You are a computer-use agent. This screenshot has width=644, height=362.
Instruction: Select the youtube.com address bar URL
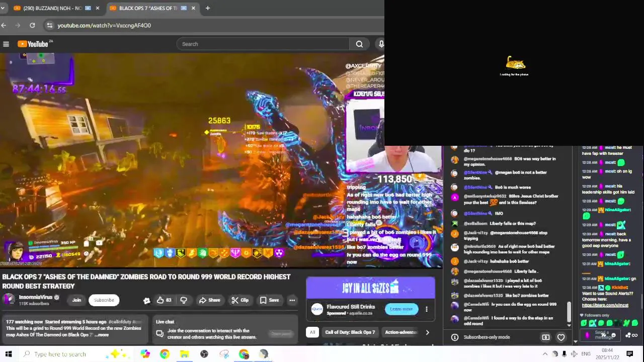(x=104, y=25)
